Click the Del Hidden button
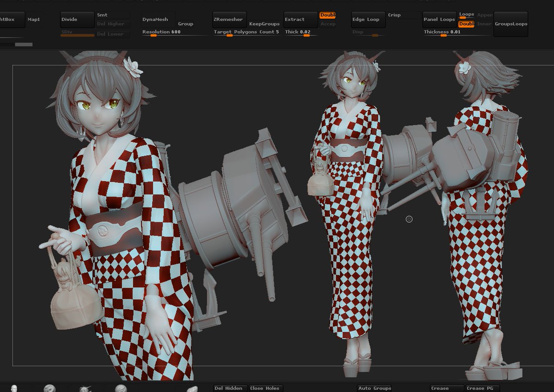Image resolution: width=554 pixels, height=392 pixels. [x=230, y=388]
